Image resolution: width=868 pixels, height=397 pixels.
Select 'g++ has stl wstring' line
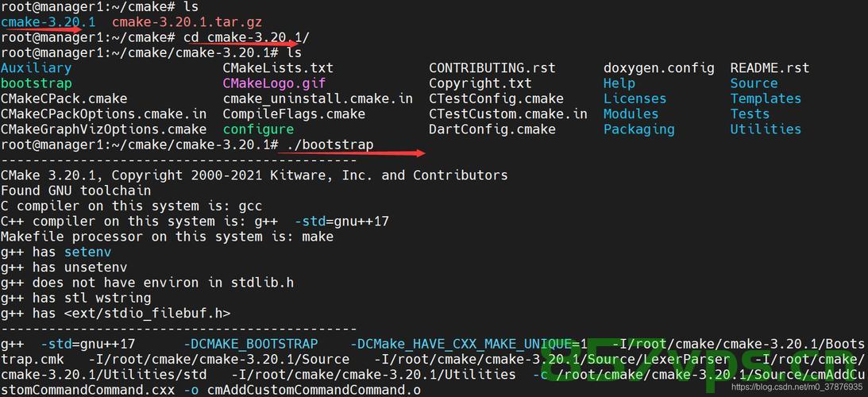(75, 298)
